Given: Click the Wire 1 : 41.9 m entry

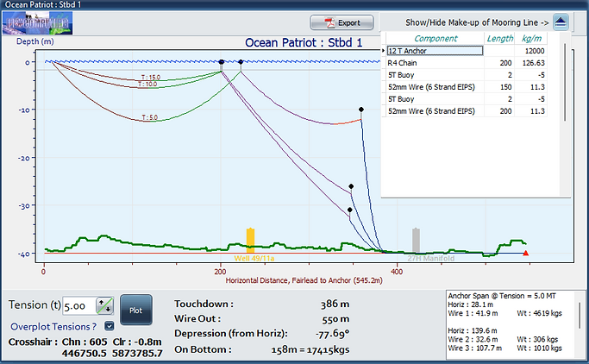Looking at the screenshot, I should pos(473,313).
